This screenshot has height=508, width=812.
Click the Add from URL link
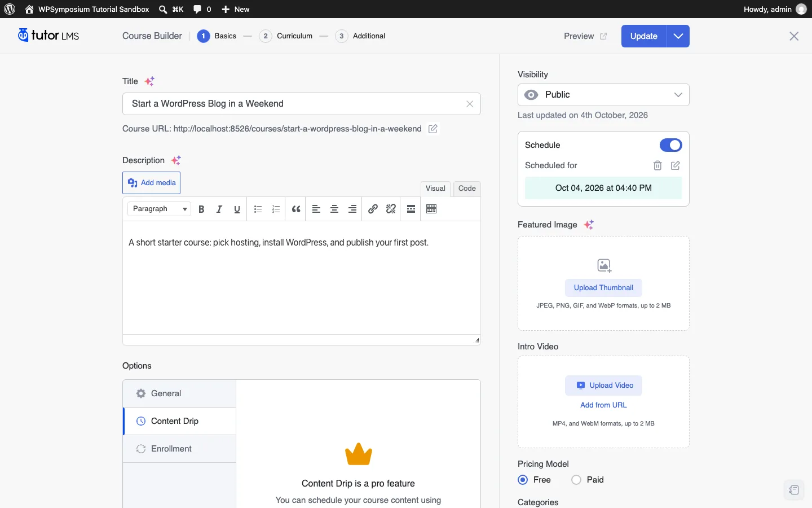tap(603, 405)
